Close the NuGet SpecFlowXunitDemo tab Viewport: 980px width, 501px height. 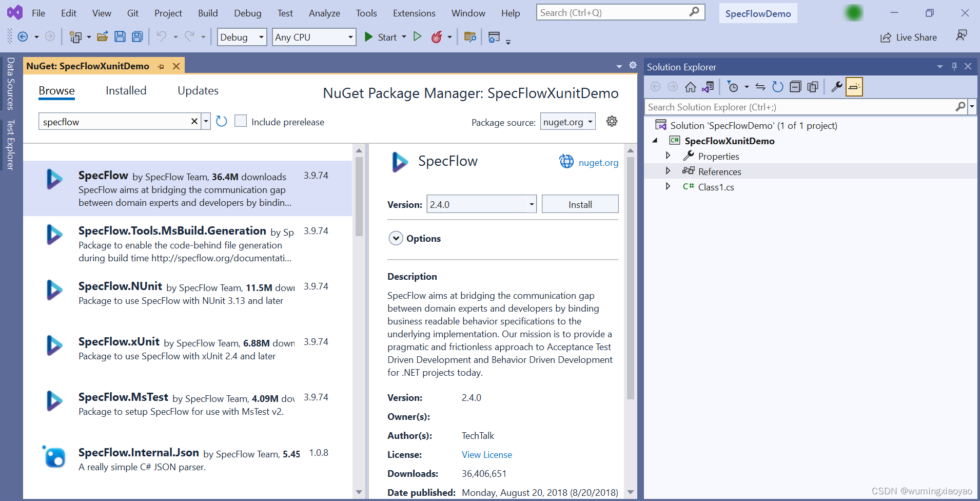[176, 66]
